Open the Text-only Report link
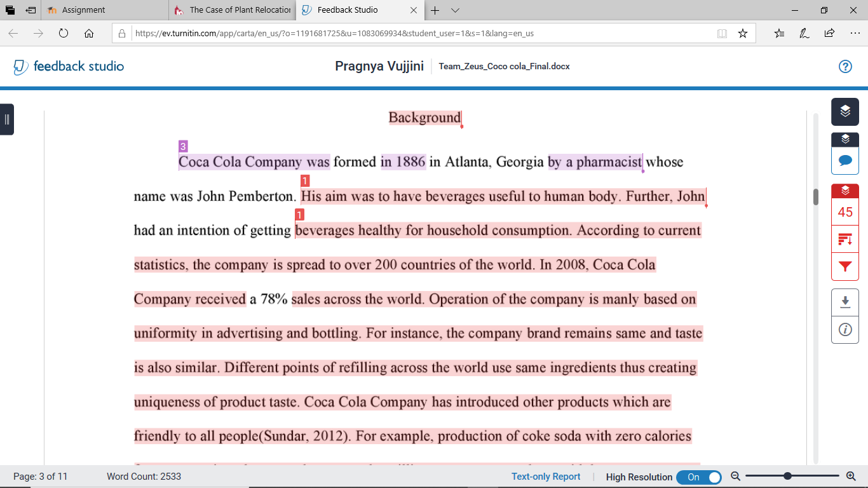 (x=546, y=477)
